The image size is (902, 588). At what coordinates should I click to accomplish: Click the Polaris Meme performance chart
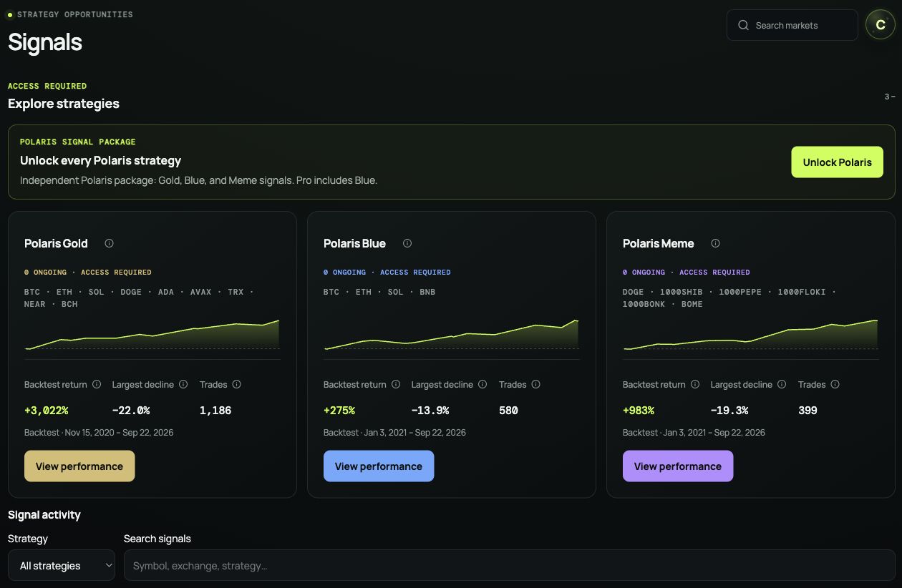tap(750, 335)
